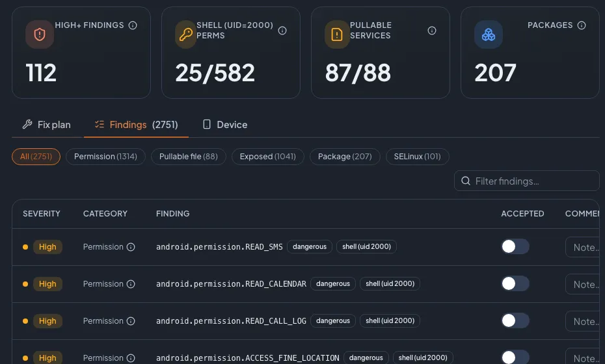605x364 pixels.
Task: Click the phone icon beside Device
Action: [x=207, y=124]
